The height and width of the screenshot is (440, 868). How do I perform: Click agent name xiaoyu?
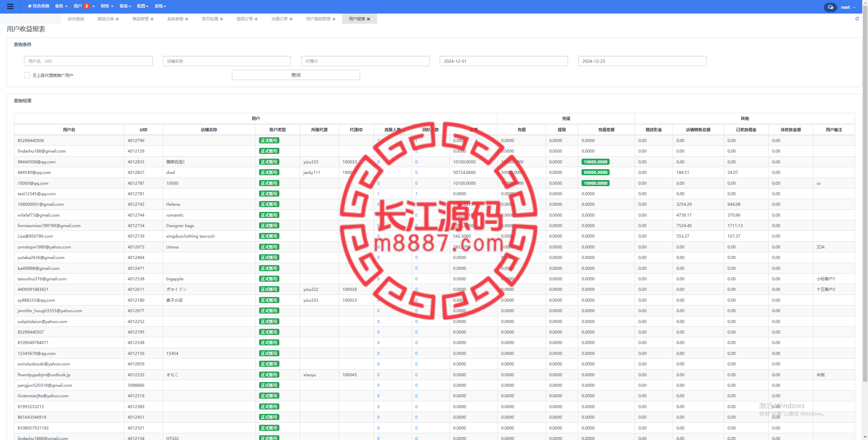pos(310,375)
